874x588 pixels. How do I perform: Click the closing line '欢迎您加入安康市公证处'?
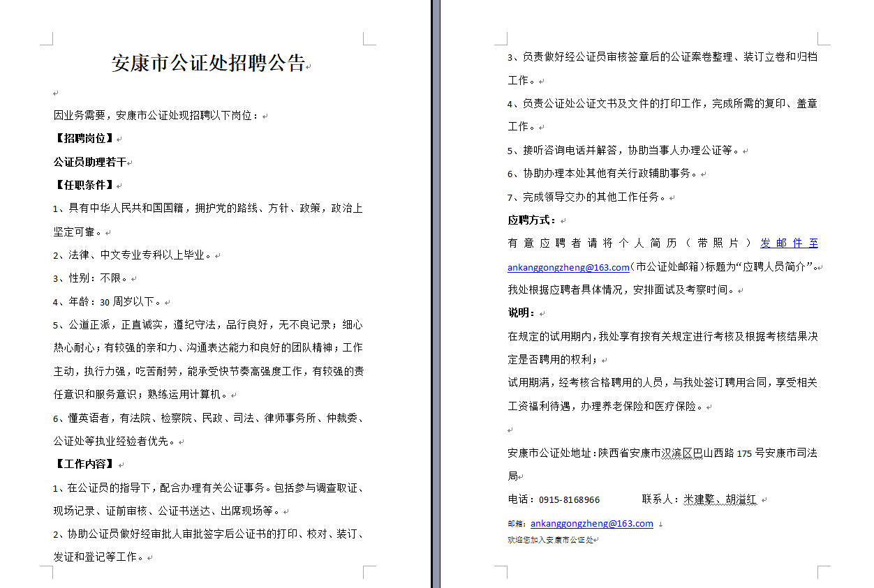point(550,540)
